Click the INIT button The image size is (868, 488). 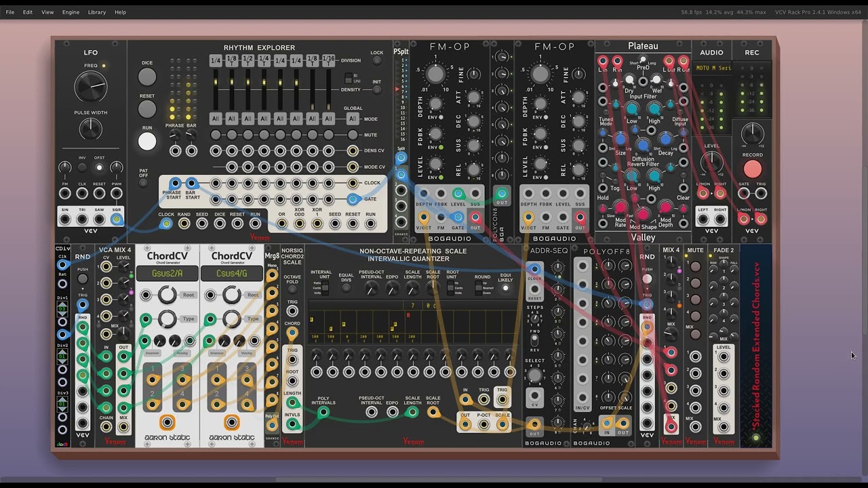(377, 90)
